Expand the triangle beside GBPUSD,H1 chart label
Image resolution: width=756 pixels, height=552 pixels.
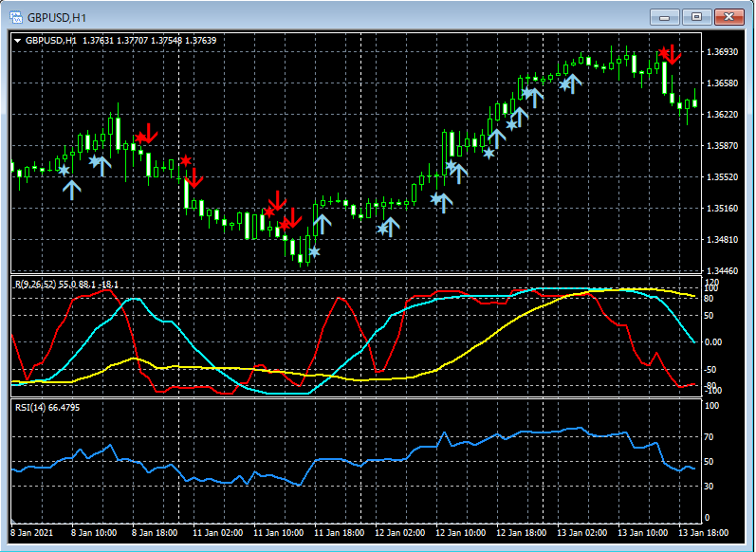pyautogui.click(x=17, y=41)
